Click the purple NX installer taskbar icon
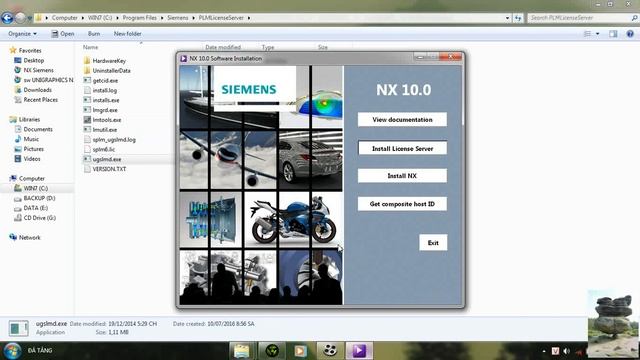640x360 pixels. [359, 351]
